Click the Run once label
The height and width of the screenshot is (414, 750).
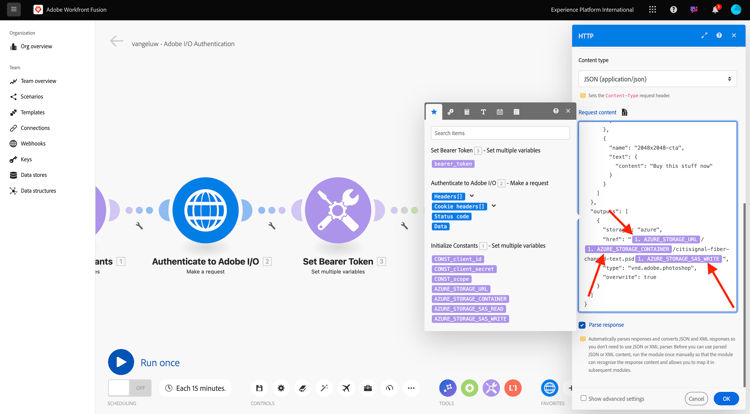pyautogui.click(x=160, y=363)
